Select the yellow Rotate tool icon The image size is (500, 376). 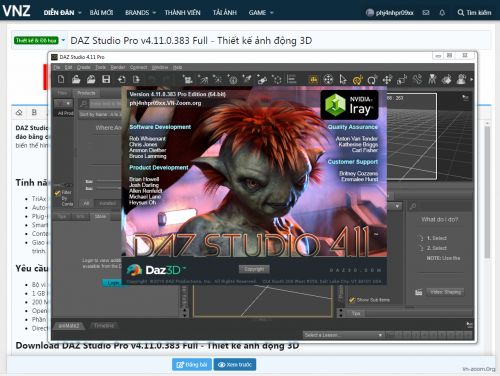pyautogui.click(x=357, y=79)
